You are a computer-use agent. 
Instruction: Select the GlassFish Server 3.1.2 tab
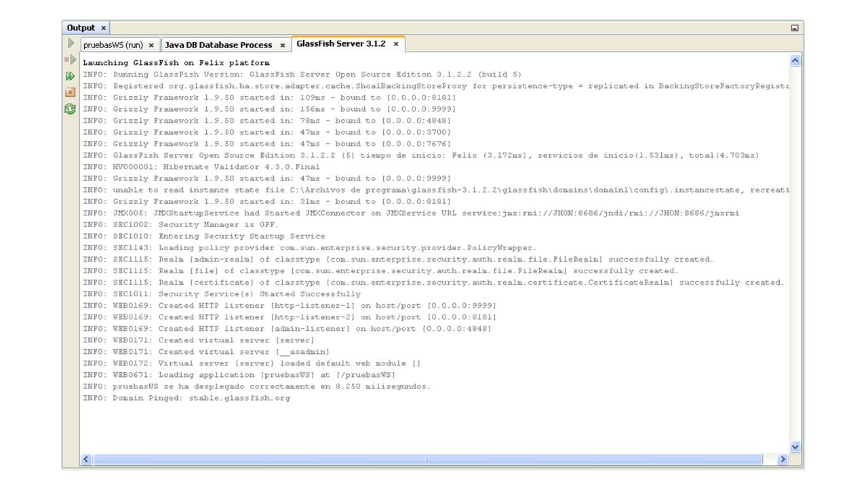pos(341,44)
